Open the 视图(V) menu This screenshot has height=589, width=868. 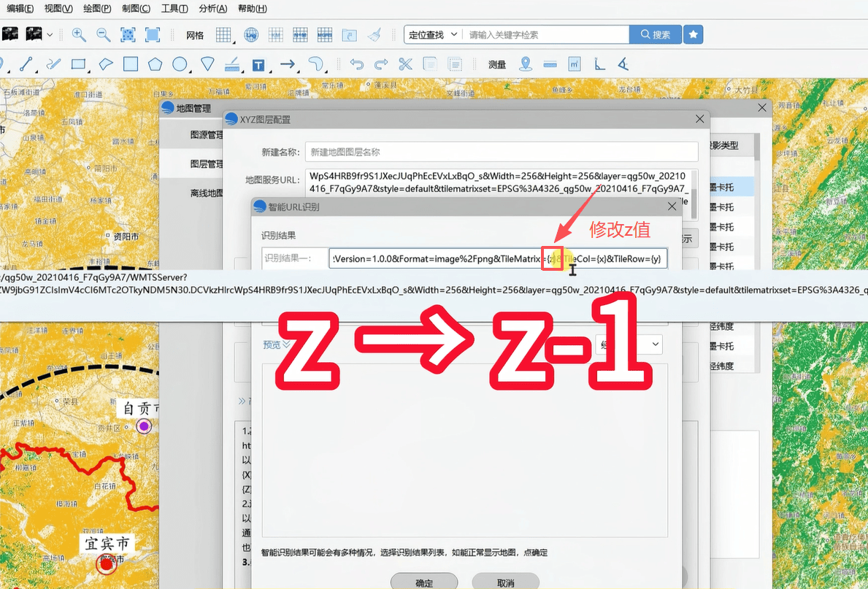(58, 8)
